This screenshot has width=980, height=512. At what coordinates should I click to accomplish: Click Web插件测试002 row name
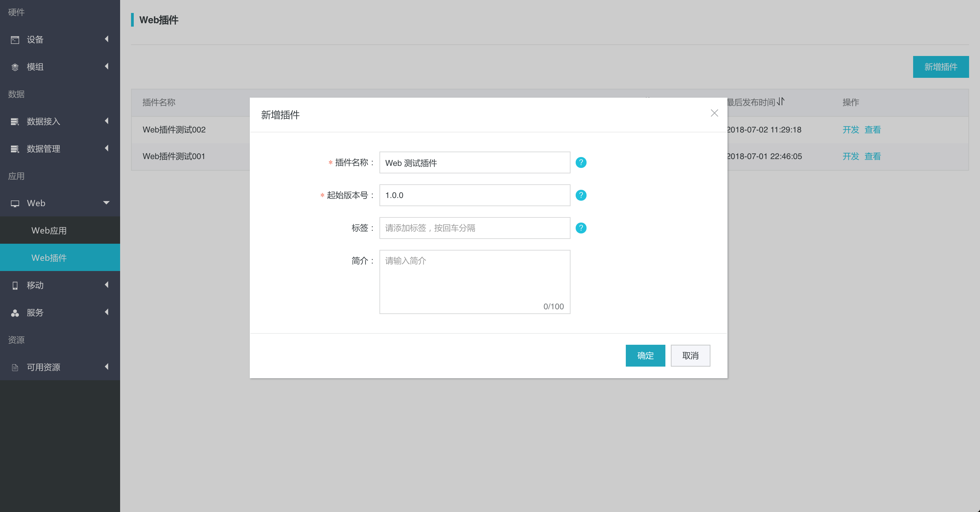point(174,130)
